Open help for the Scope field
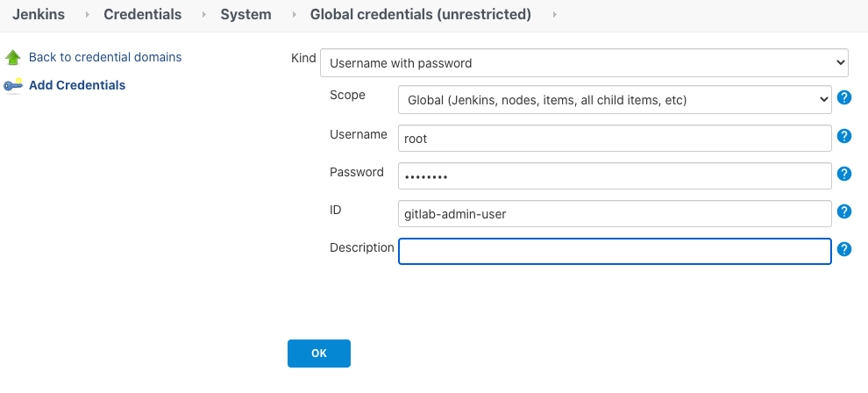Image resolution: width=868 pixels, height=393 pixels. (x=844, y=97)
